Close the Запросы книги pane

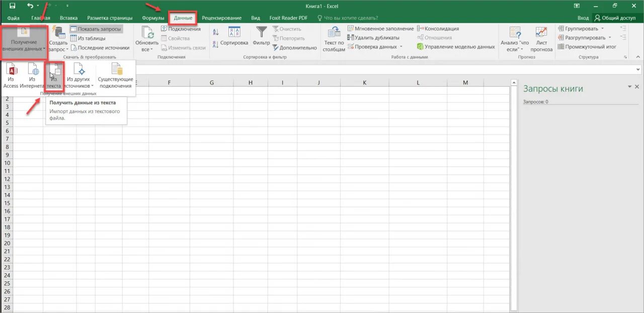pos(637,87)
